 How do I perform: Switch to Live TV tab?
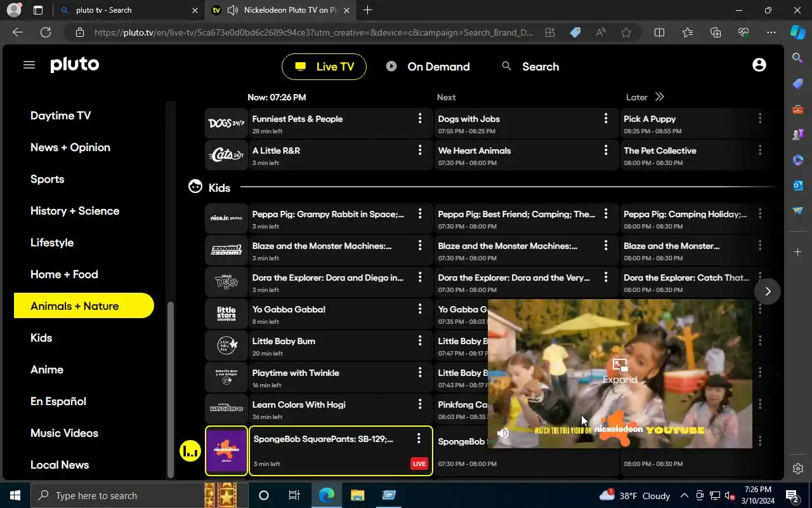[x=324, y=67]
